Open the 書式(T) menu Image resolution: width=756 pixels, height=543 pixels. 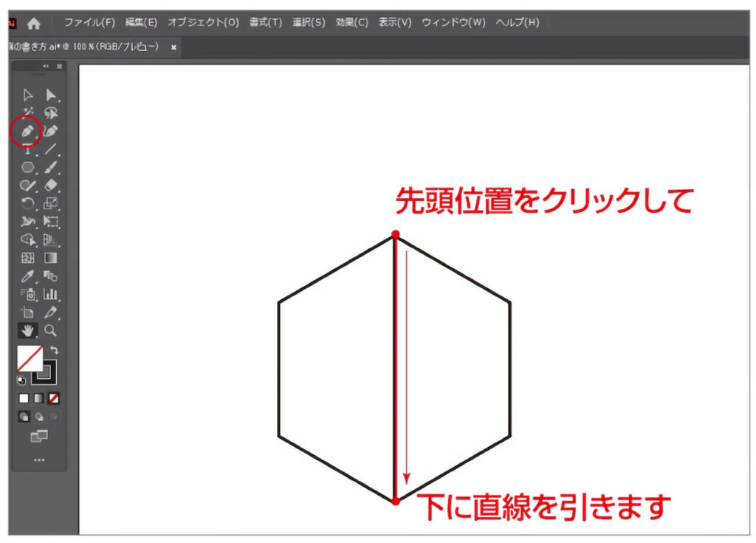pyautogui.click(x=266, y=22)
